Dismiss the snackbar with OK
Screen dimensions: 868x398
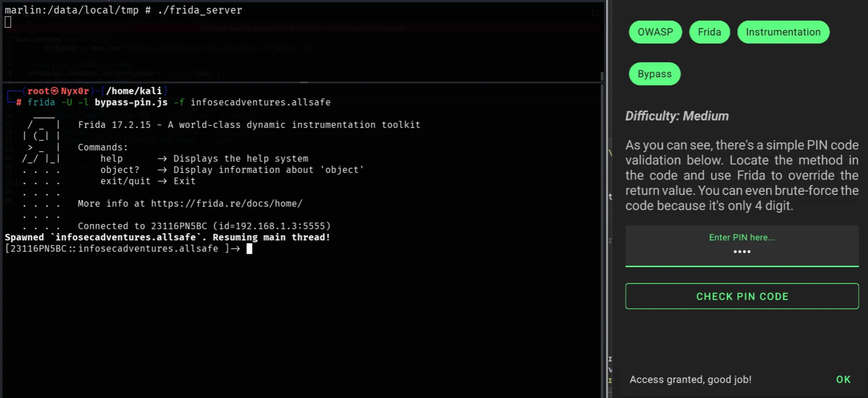tap(843, 380)
